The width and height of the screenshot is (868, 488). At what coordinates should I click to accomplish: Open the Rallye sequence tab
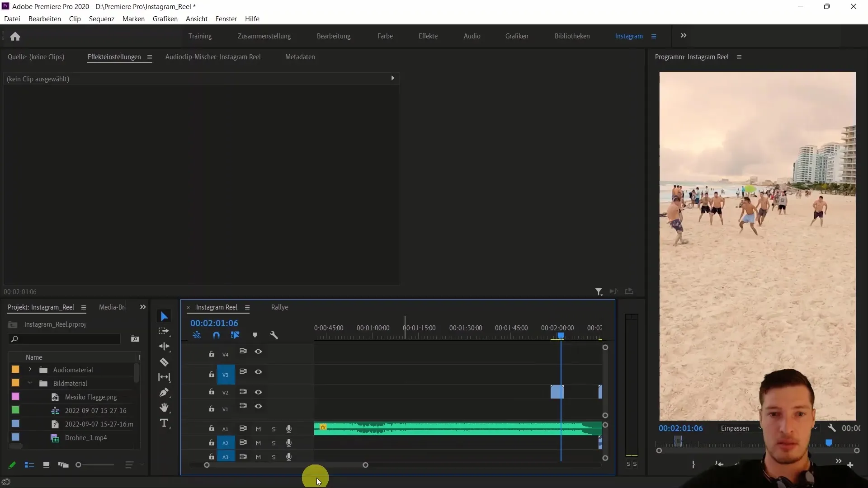pos(279,307)
